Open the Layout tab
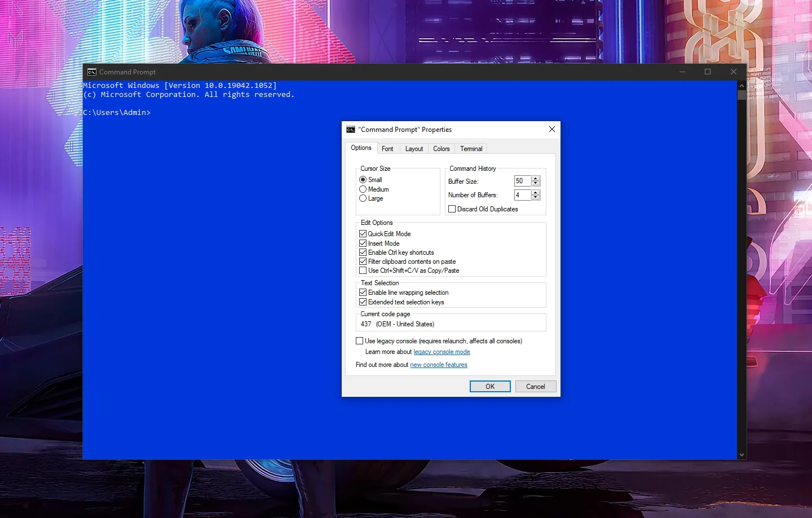The width and height of the screenshot is (812, 518). [x=414, y=149]
